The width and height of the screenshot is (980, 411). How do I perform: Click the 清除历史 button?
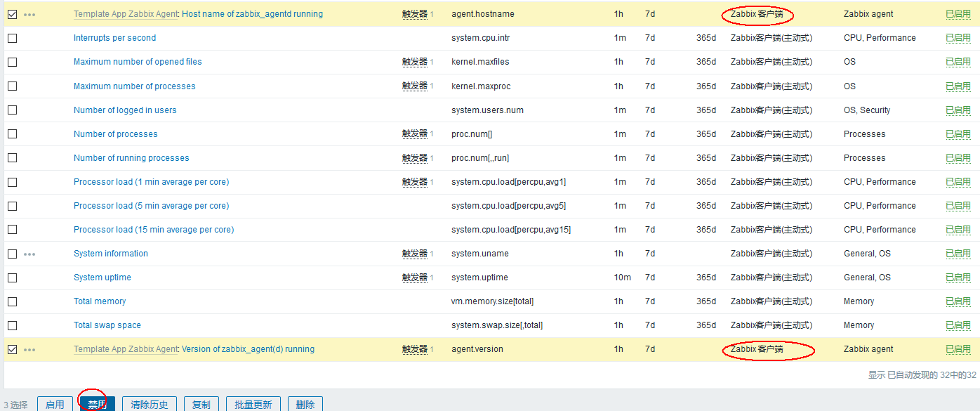click(149, 404)
